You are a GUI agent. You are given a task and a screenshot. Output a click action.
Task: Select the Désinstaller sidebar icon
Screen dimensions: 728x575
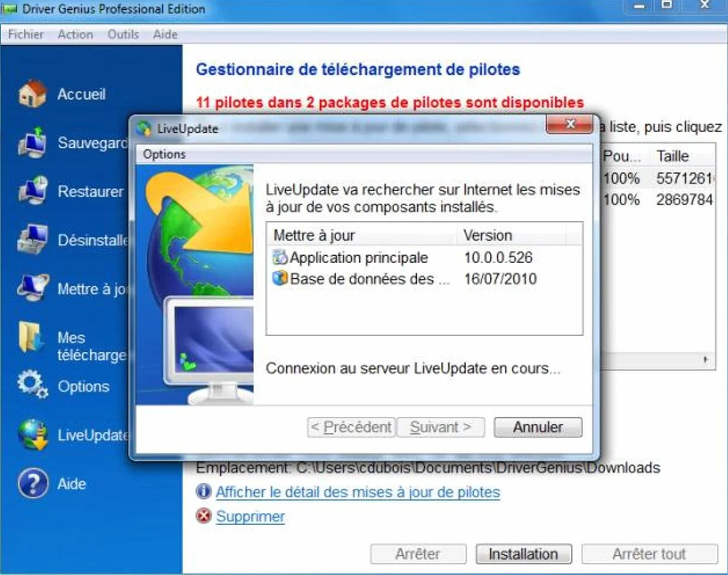pyautogui.click(x=32, y=239)
